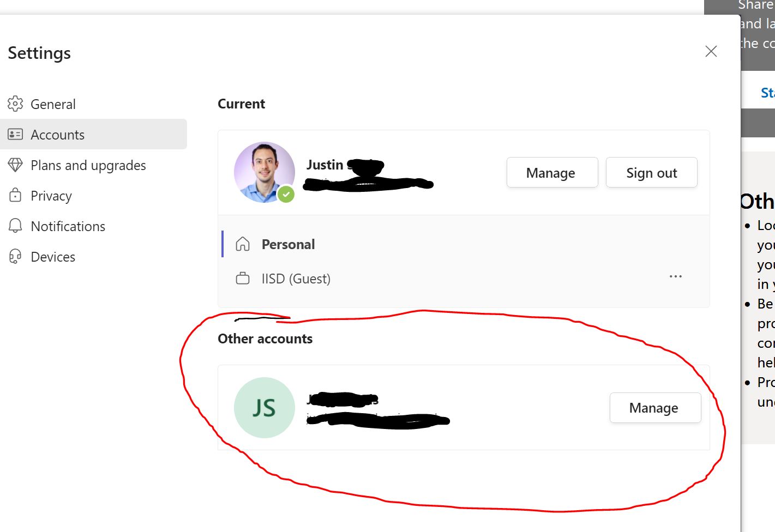Viewport: 775px width, 532px height.
Task: Open the ellipsis menu for IISD (Guest)
Action: [676, 276]
